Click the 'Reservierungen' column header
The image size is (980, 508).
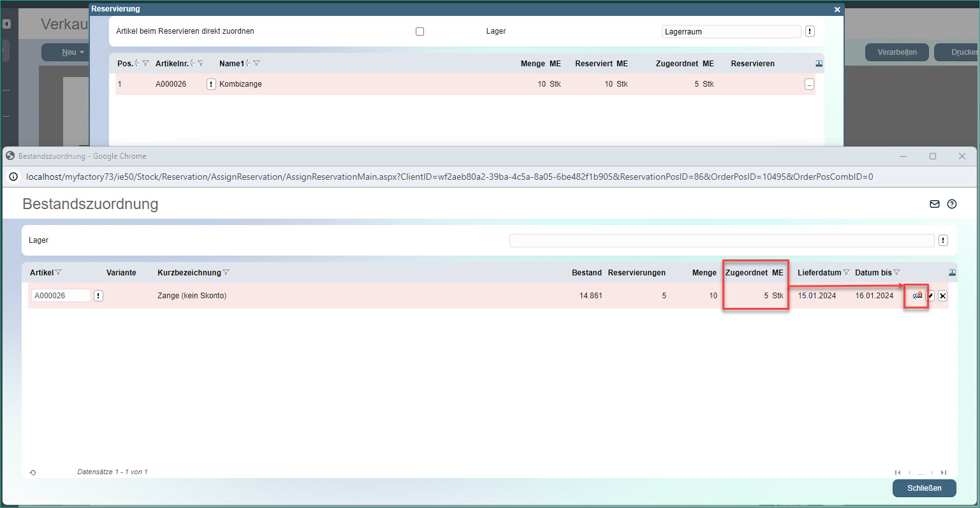point(636,273)
